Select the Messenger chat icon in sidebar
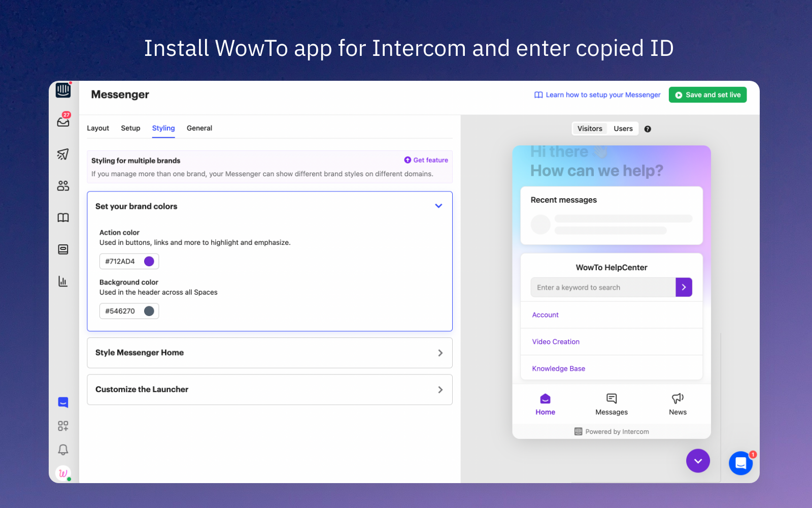812x508 pixels. click(63, 402)
